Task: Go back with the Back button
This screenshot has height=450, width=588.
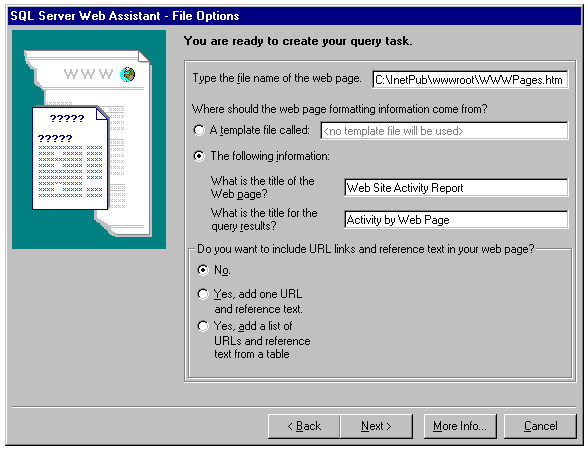Action: click(x=304, y=426)
